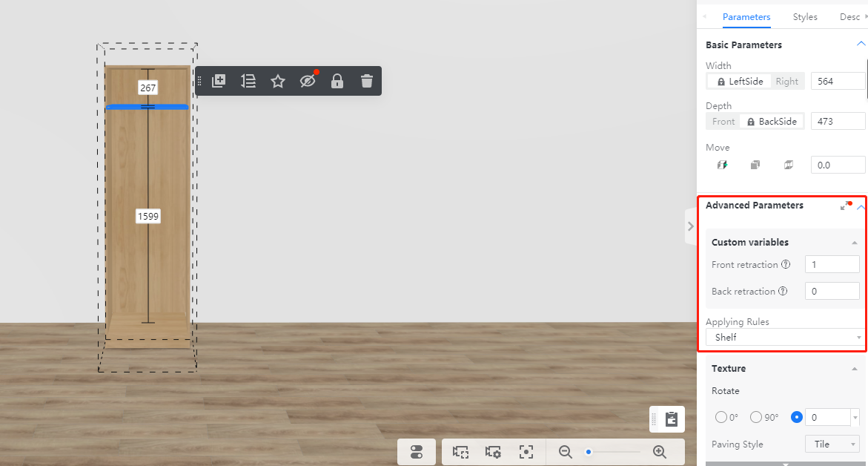Select LeftSide width anchor
Image resolution: width=868 pixels, height=466 pixels.
[740, 82]
